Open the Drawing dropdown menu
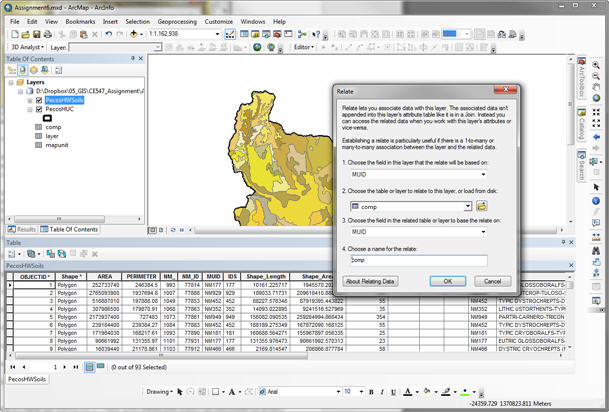The image size is (609, 412). (x=159, y=392)
